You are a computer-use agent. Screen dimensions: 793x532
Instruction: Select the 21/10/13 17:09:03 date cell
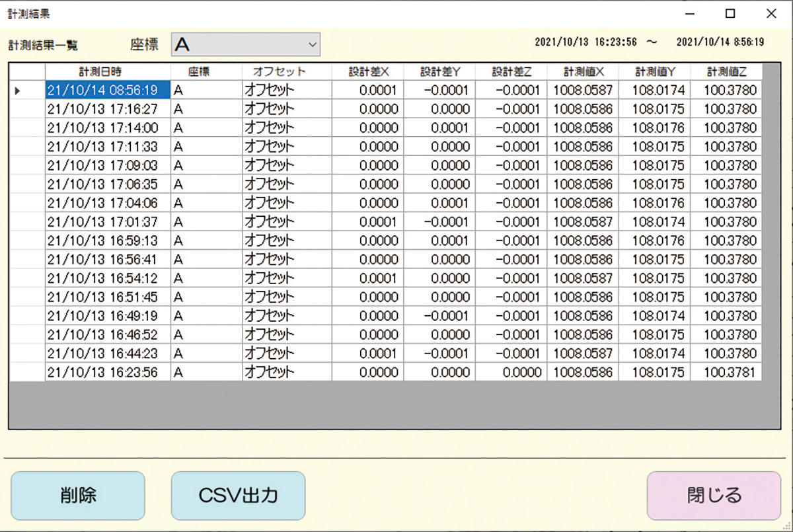[108, 165]
